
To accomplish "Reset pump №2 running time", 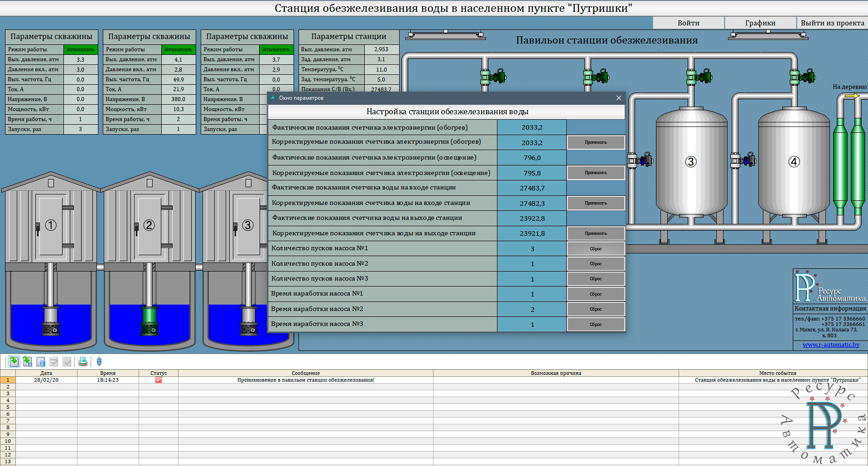I will coord(596,309).
